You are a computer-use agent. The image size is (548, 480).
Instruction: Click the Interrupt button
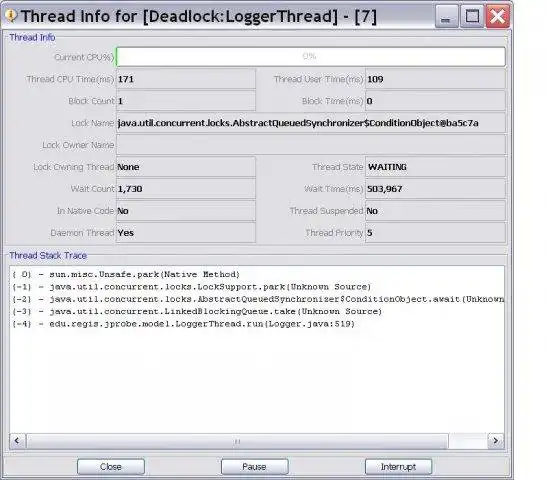tap(398, 467)
